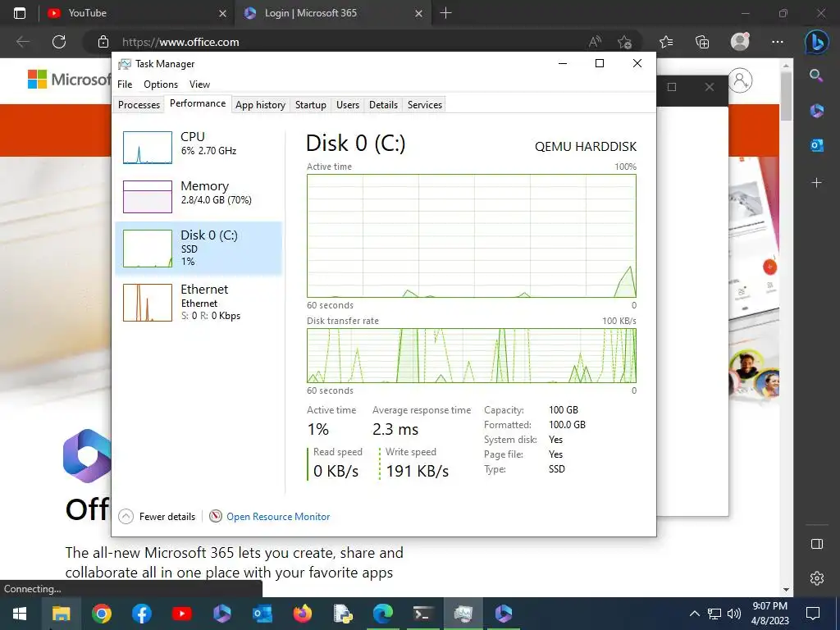Open the Windows Start menu
This screenshot has width=840, height=630.
(21, 614)
